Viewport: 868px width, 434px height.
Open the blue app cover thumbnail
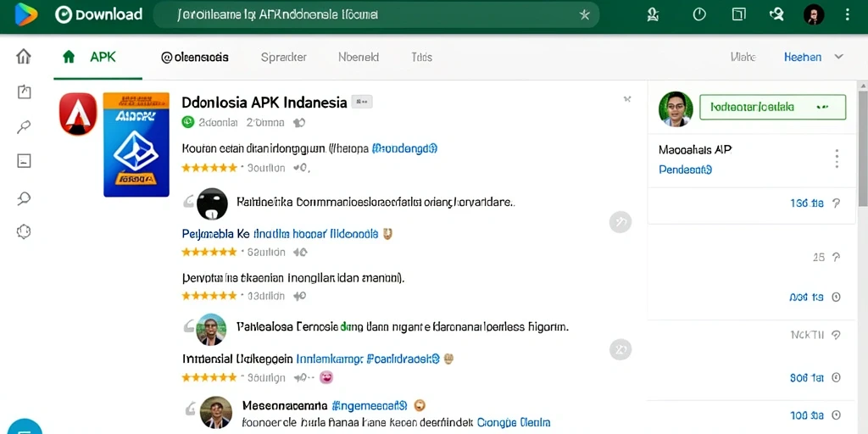(x=136, y=144)
